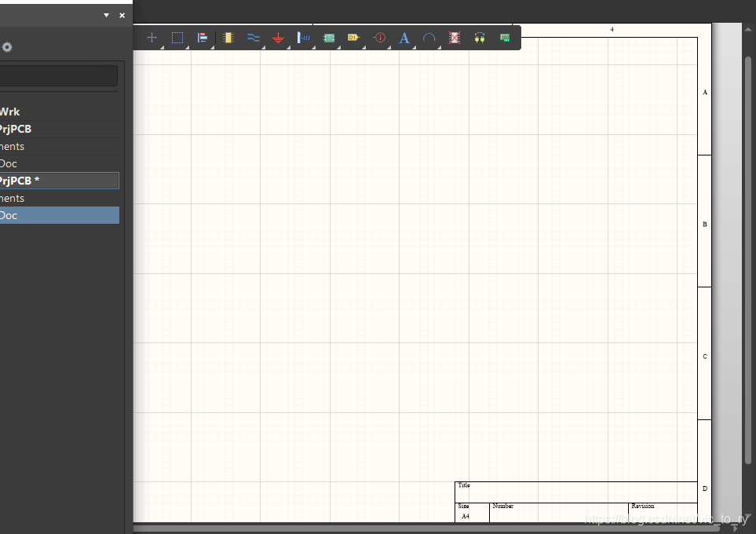Click zone label 'C' on sheet border
Image resolution: width=756 pixels, height=534 pixels.
click(x=705, y=357)
